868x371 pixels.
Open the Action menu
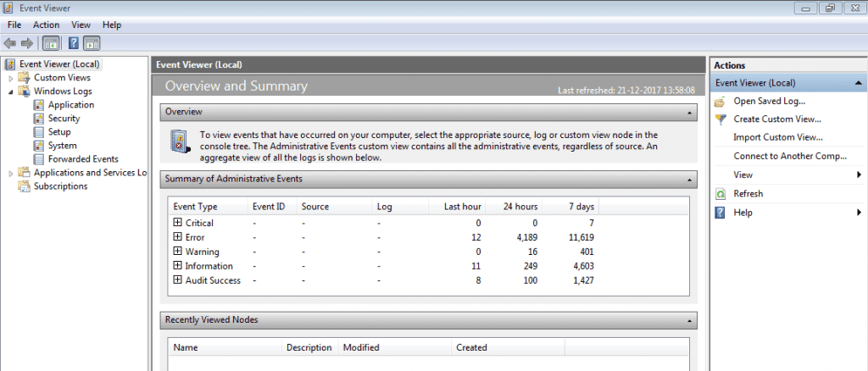point(46,25)
